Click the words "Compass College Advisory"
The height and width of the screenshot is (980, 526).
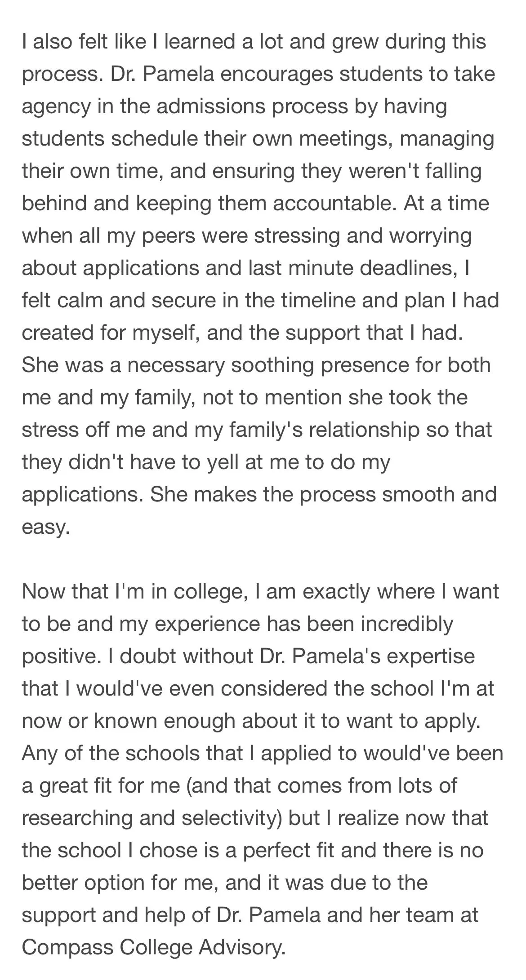click(153, 947)
